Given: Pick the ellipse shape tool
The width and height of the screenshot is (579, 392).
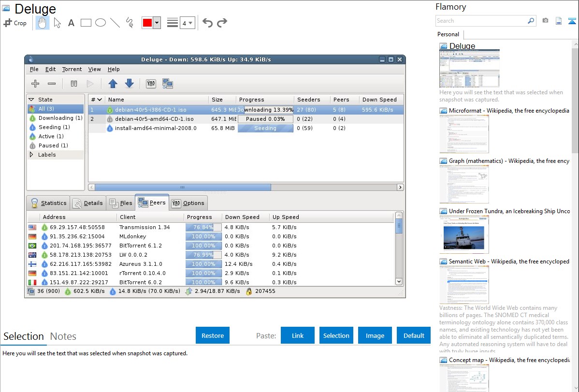Looking at the screenshot, I should coord(101,23).
